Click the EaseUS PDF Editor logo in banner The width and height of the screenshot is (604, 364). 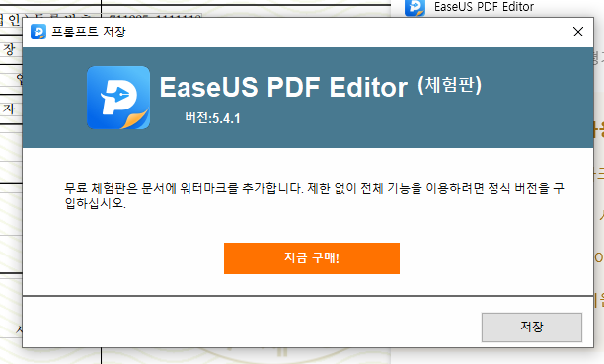click(x=118, y=98)
